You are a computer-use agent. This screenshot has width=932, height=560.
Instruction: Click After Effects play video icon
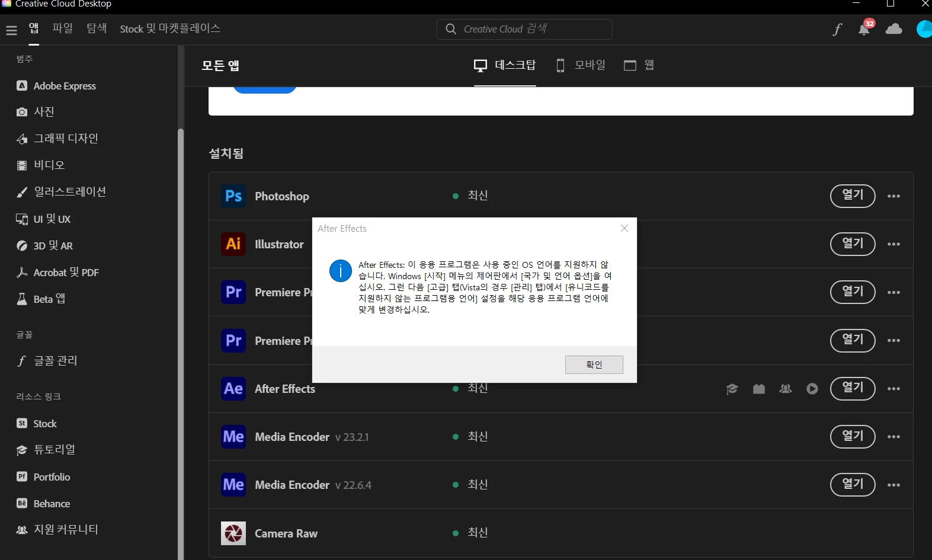[x=812, y=389]
